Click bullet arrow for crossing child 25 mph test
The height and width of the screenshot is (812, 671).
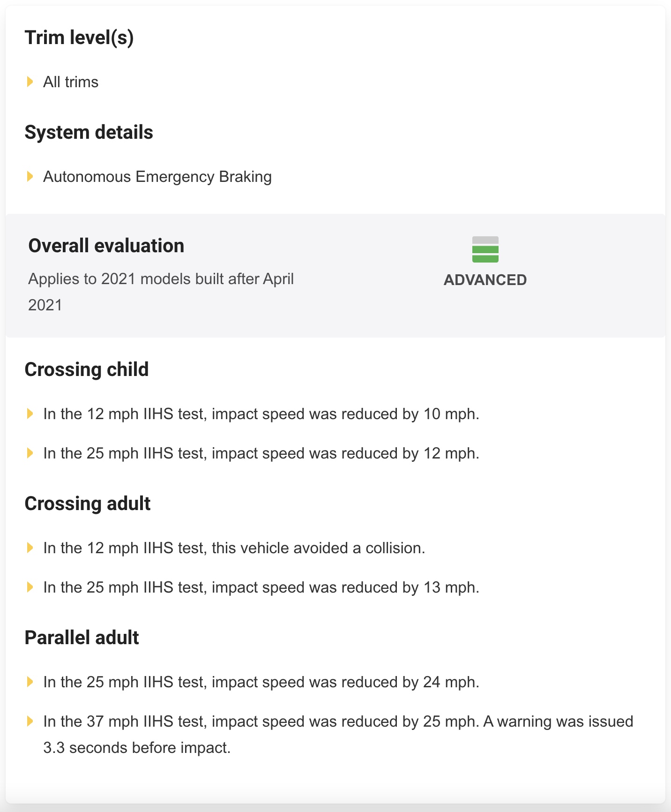(30, 453)
